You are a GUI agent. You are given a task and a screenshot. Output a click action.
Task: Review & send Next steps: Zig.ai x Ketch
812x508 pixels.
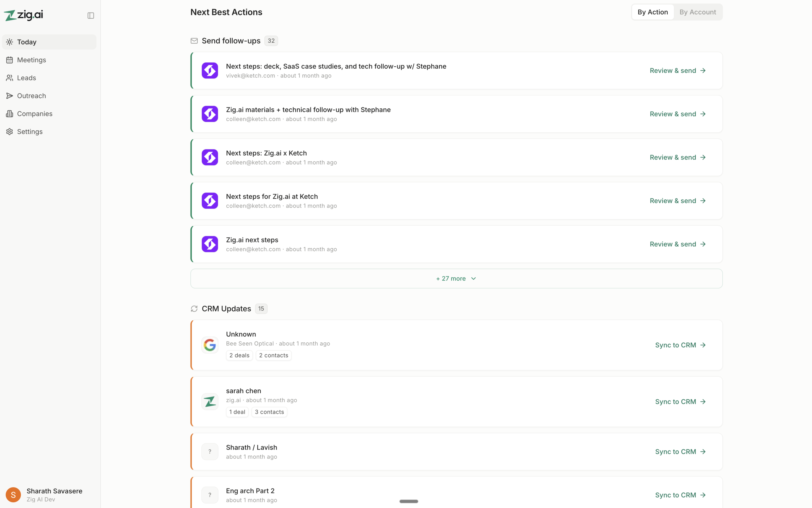pyautogui.click(x=678, y=157)
